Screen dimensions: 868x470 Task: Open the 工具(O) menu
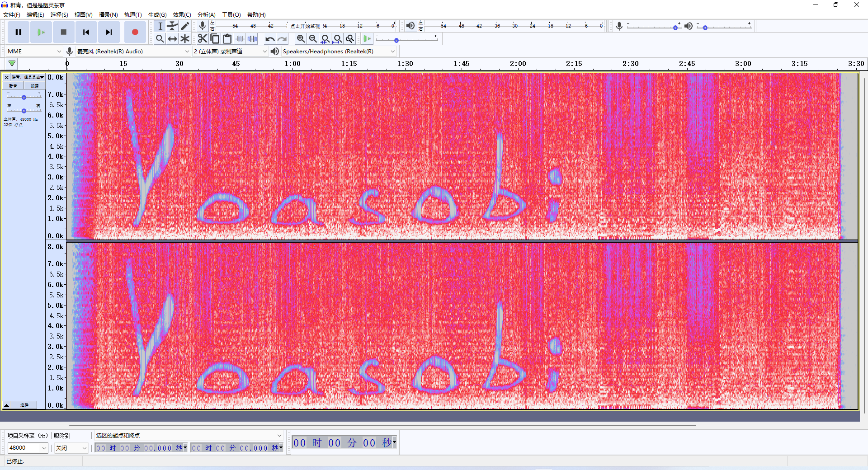[231, 14]
